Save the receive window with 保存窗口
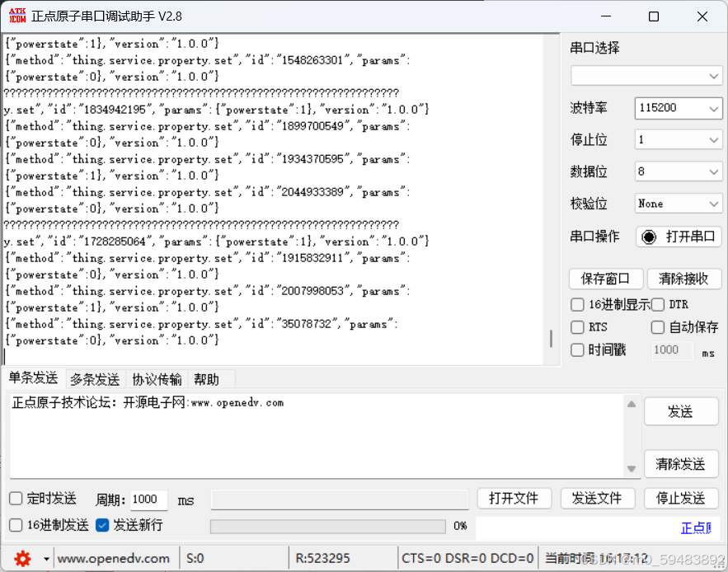728x572 pixels. pos(605,279)
